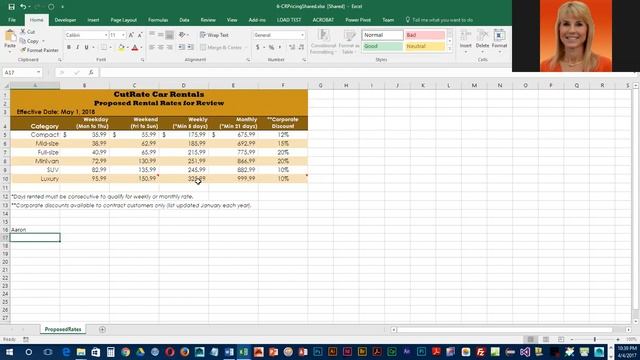Image resolution: width=640 pixels, height=360 pixels.
Task: Open Conditional Formatting
Action: pyautogui.click(x=323, y=42)
